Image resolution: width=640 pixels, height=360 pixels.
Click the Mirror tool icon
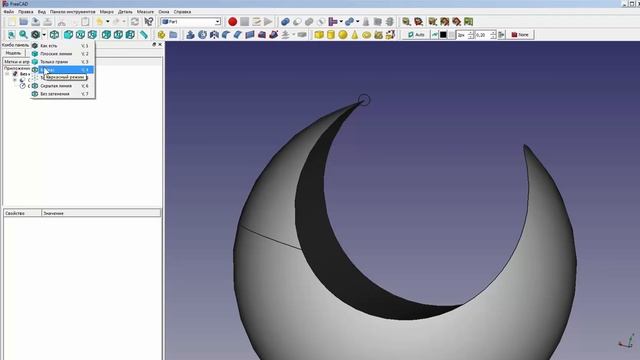[214, 35]
